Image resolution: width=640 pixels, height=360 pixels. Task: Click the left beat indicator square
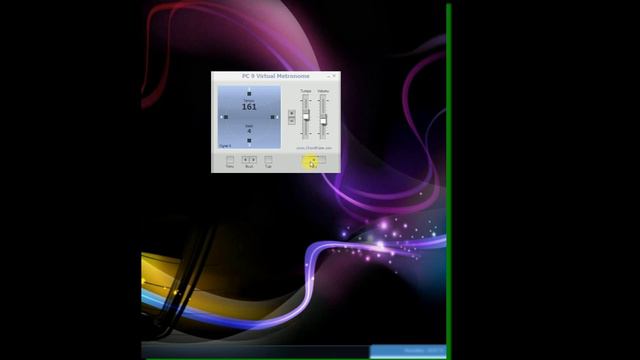pos(226,117)
